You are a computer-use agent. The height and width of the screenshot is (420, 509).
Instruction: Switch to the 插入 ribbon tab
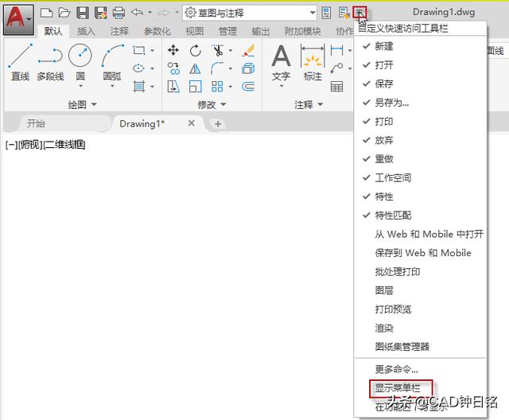tap(86, 31)
